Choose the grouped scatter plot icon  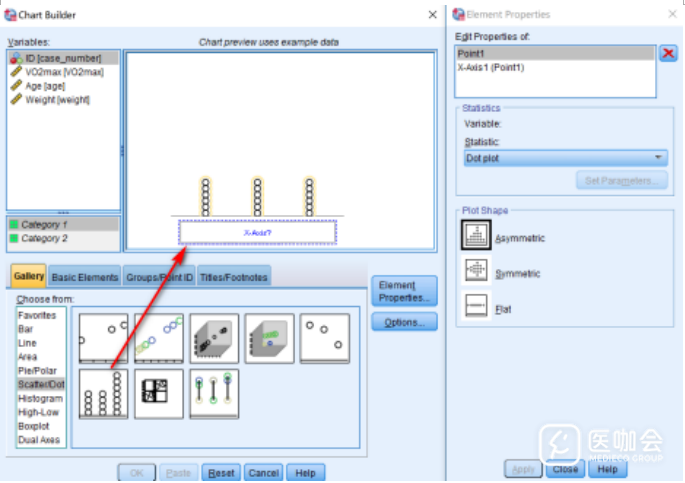pyautogui.click(x=159, y=338)
